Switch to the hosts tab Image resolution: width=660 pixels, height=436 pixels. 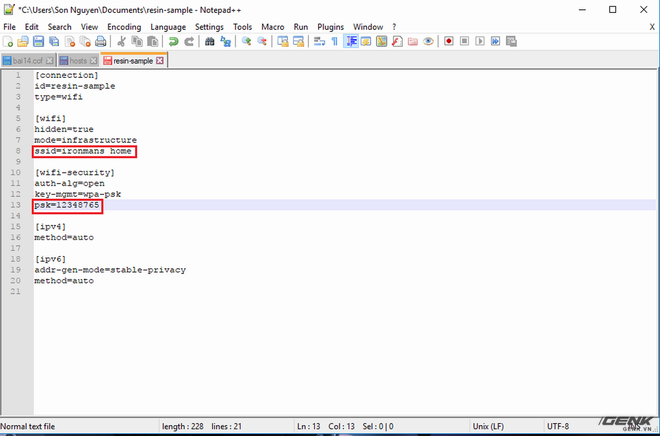click(78, 61)
